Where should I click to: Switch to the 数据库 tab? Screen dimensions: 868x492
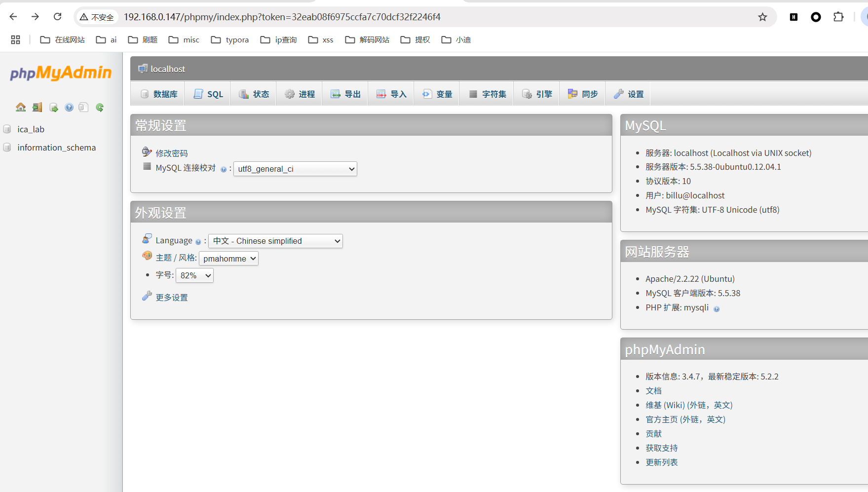click(158, 94)
